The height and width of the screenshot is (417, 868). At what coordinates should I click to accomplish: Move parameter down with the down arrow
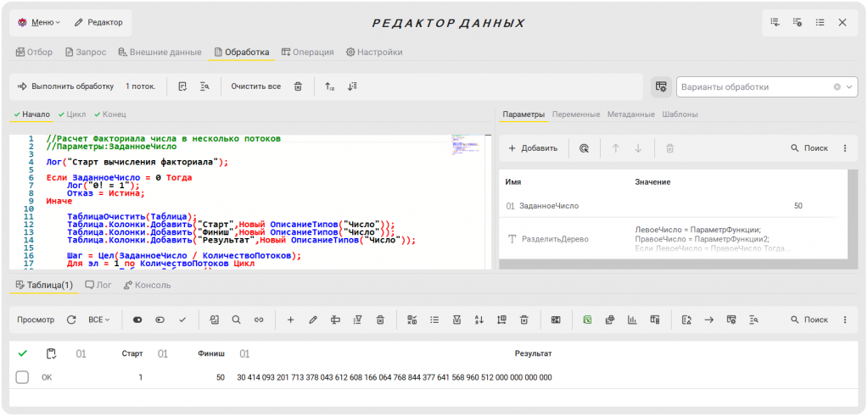(x=638, y=148)
